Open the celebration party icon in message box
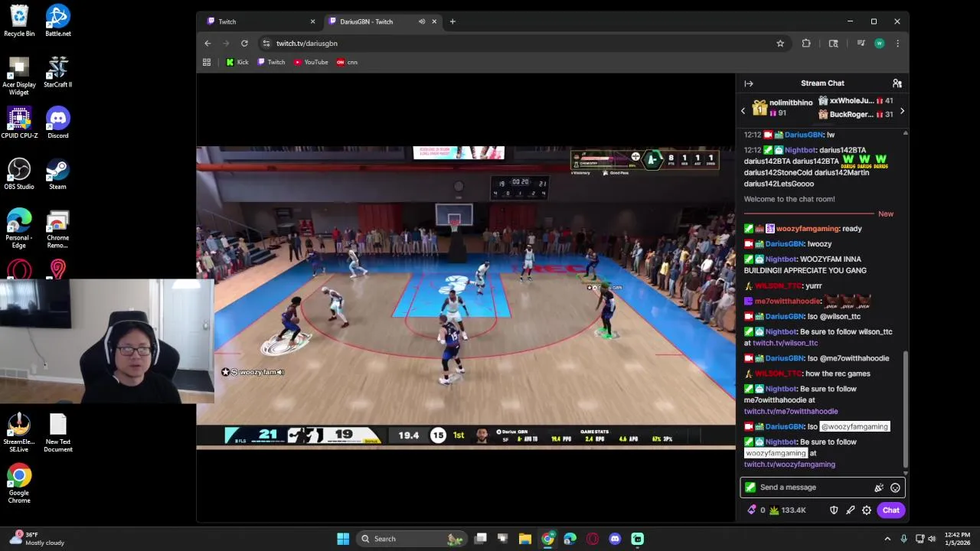 879,487
